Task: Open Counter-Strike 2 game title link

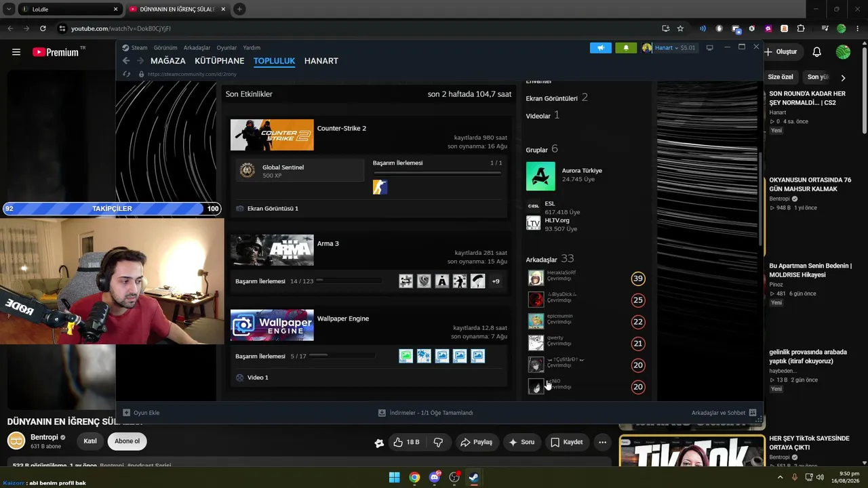Action: (342, 128)
